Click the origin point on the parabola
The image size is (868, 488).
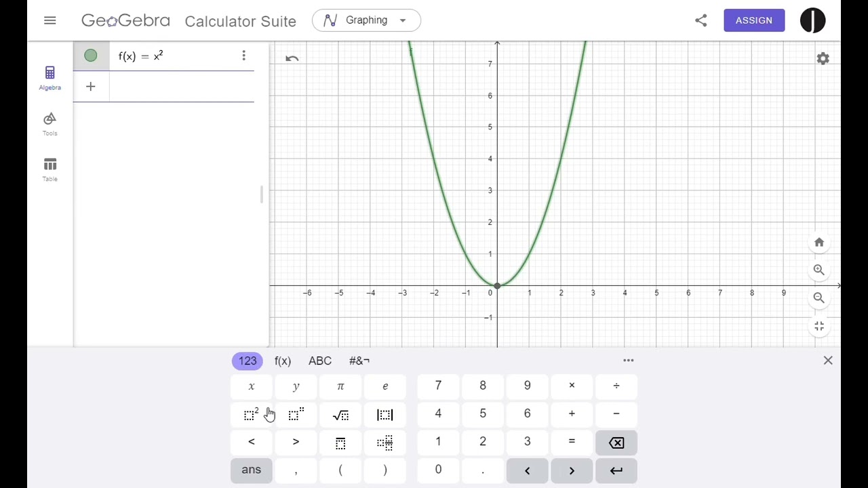coord(497,286)
